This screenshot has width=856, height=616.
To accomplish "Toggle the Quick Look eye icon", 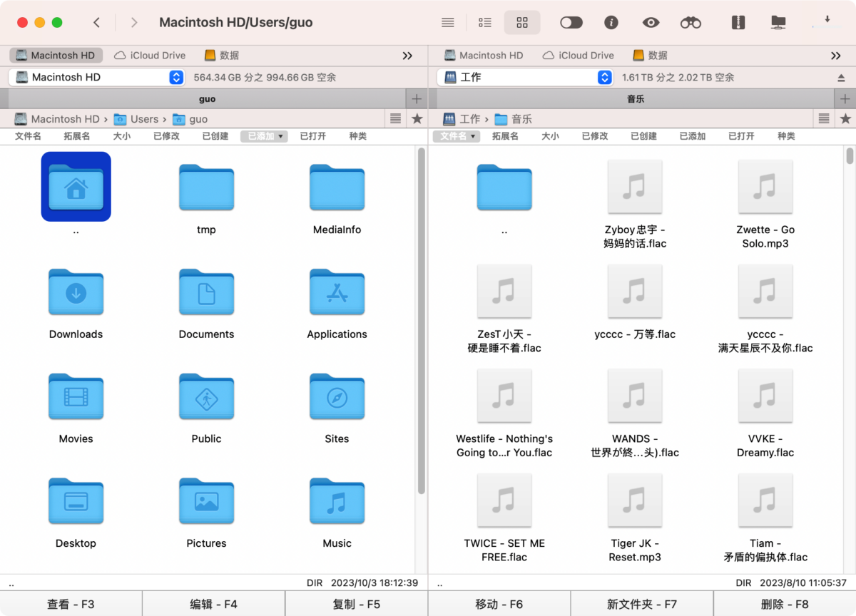I will click(x=651, y=23).
